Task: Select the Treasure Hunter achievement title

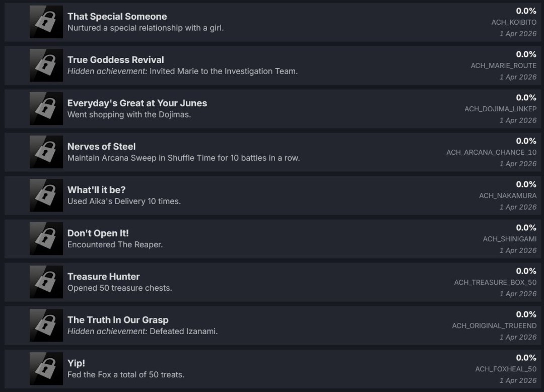Action: [x=103, y=277]
